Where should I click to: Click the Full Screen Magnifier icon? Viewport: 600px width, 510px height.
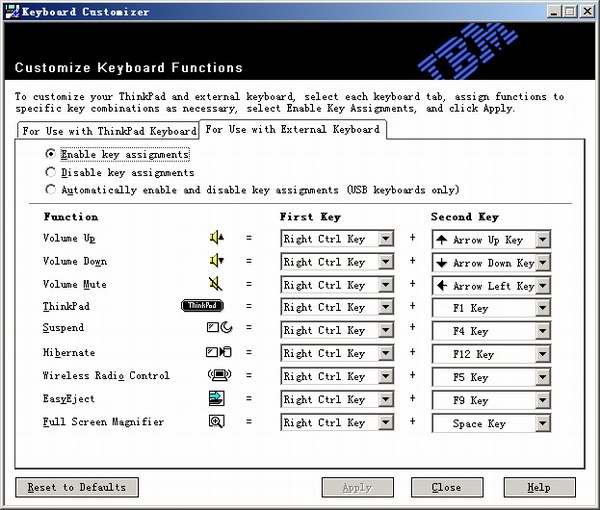coord(216,422)
